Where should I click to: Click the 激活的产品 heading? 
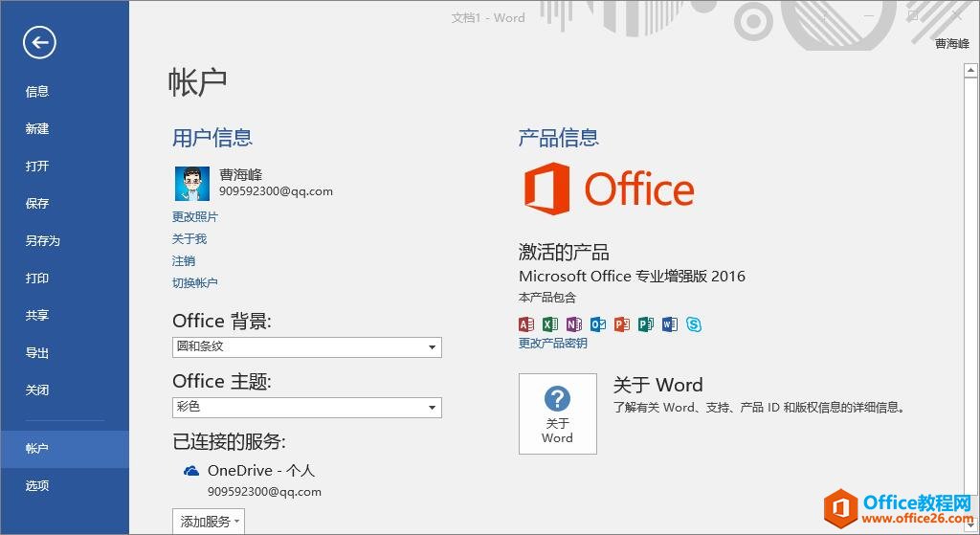pyautogui.click(x=564, y=253)
